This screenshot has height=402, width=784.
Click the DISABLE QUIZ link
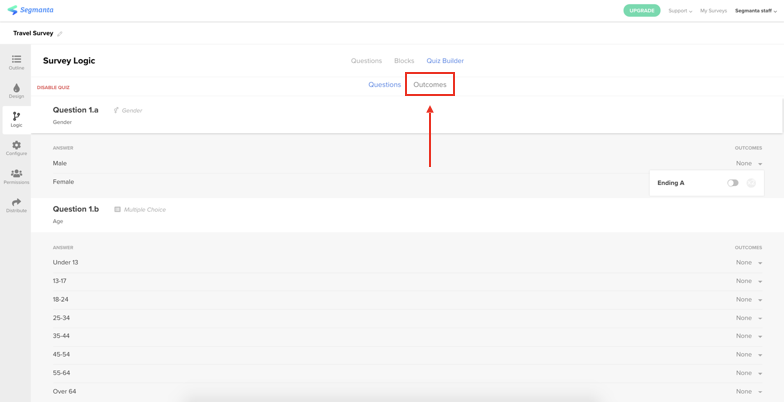(x=53, y=88)
